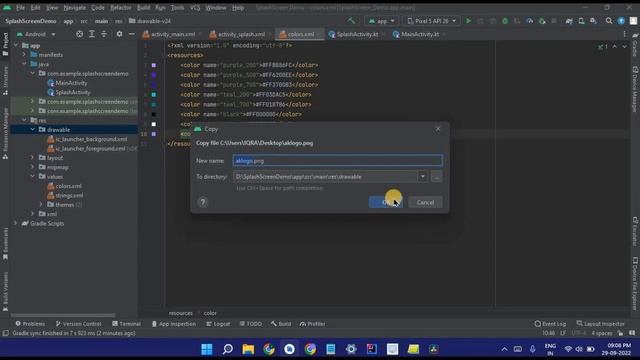Click Select Opened File target icon in Project panel

point(80,34)
